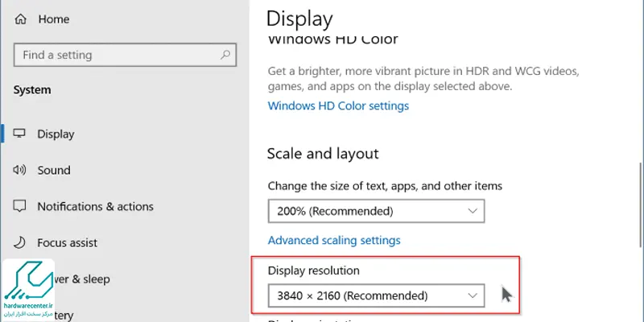This screenshot has height=322, width=644.
Task: Open the 3840 × 2160 resolution dropdown
Action: 376,295
